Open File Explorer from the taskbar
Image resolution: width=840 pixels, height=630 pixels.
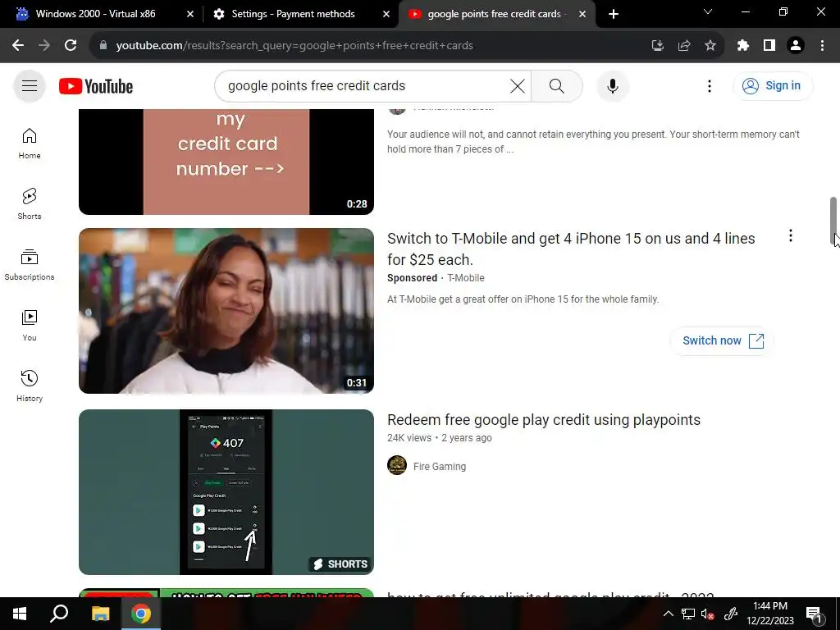pyautogui.click(x=100, y=614)
